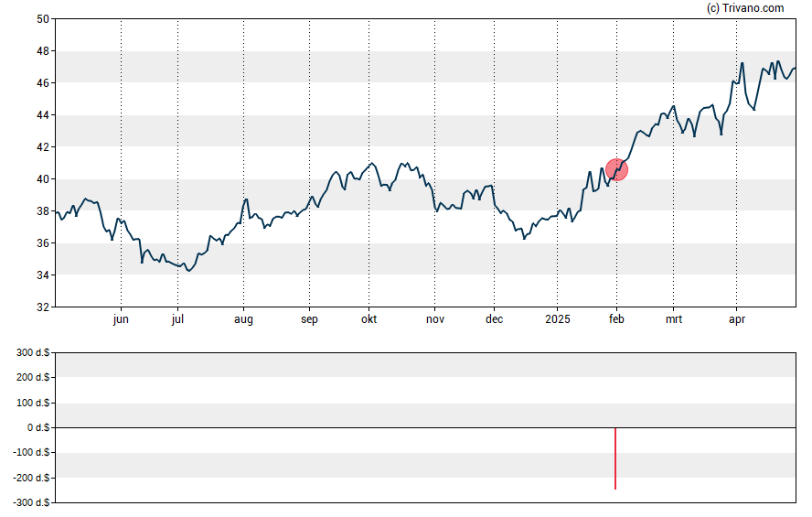Screen dimensions: 812x517
Task: Click the 'feb' month axis label
Action: click(x=616, y=319)
